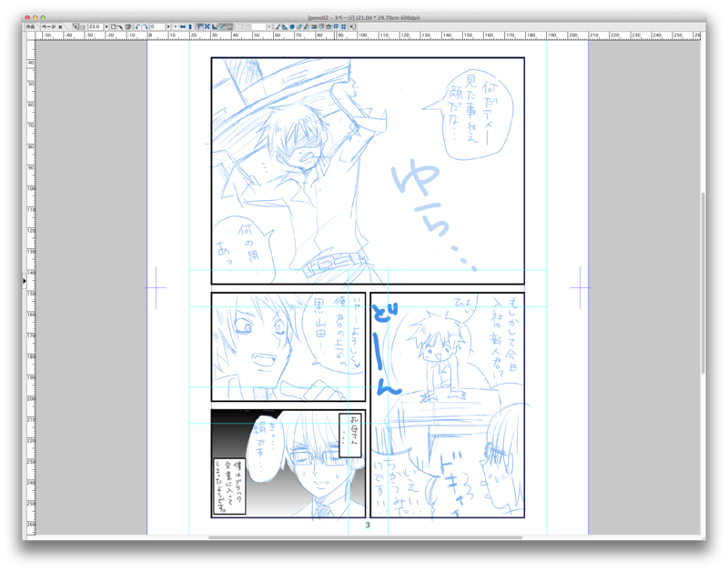Click the horizontal ruler along the top

368,35
